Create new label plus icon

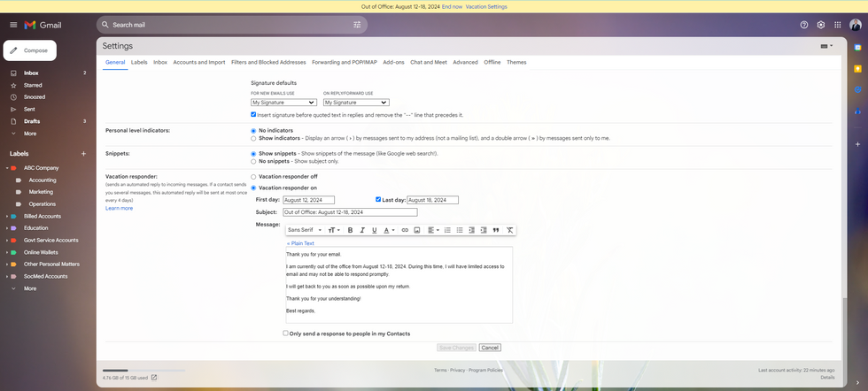(83, 154)
